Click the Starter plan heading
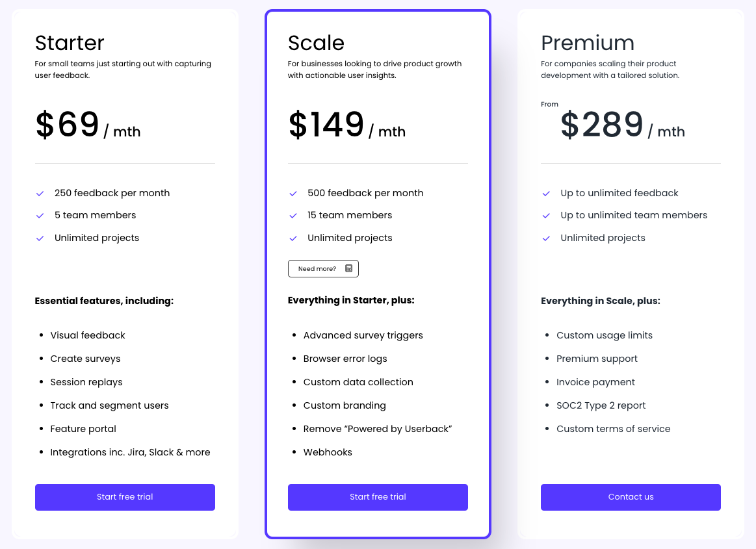The height and width of the screenshot is (549, 756). pos(70,43)
